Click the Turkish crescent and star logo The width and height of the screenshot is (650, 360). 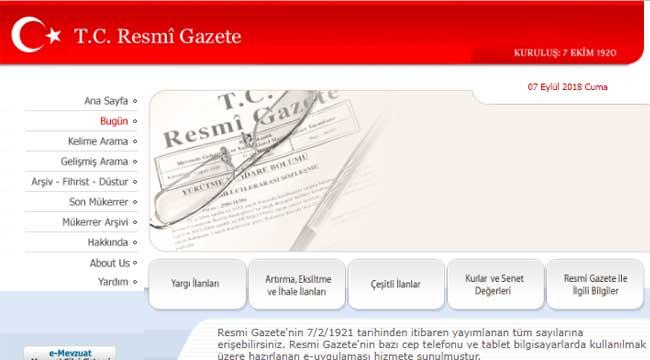36,35
